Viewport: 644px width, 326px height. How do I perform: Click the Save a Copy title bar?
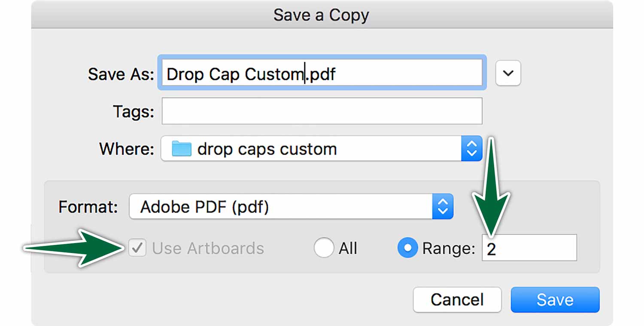point(322,15)
